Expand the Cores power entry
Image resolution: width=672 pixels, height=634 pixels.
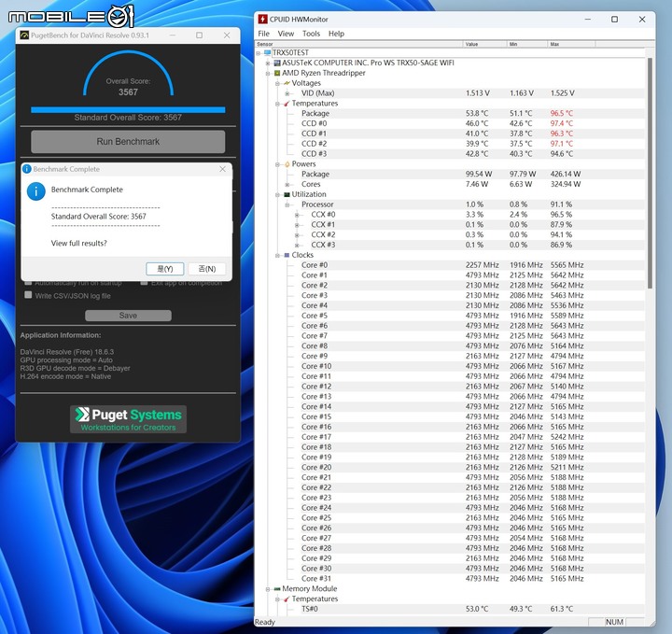tap(287, 185)
